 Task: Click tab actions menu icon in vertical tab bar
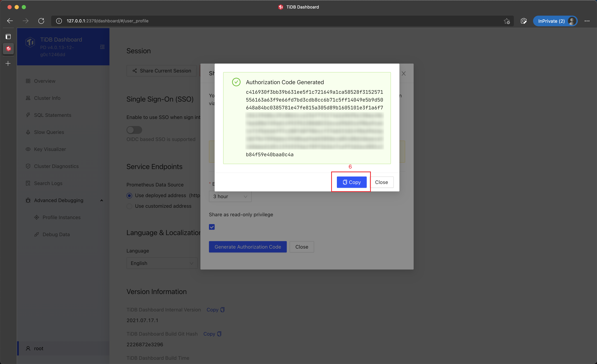coord(8,37)
